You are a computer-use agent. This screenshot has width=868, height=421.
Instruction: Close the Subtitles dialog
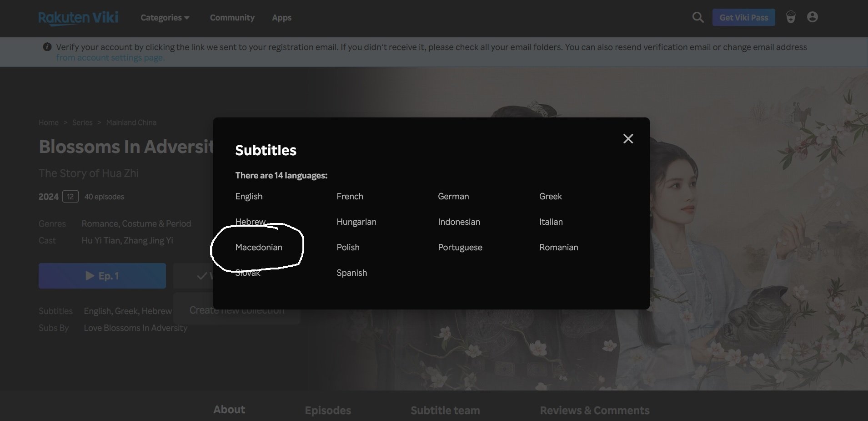(x=628, y=139)
